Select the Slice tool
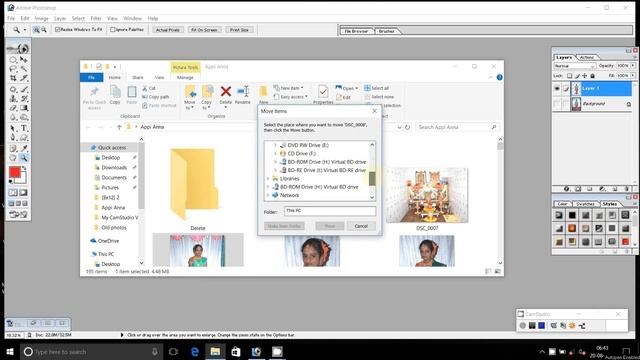The image size is (640, 360). pos(24,78)
